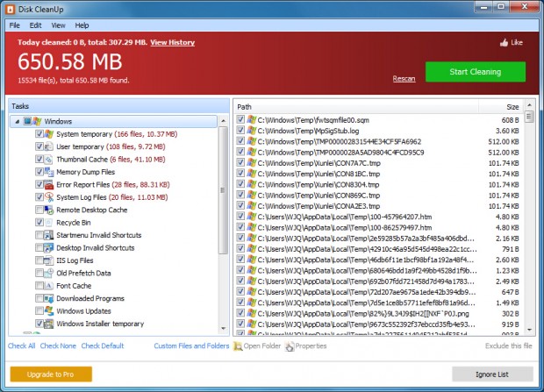Uncheck 100-457964207.htm file checkbox
Image resolution: width=544 pixels, height=392 pixels.
(240, 217)
